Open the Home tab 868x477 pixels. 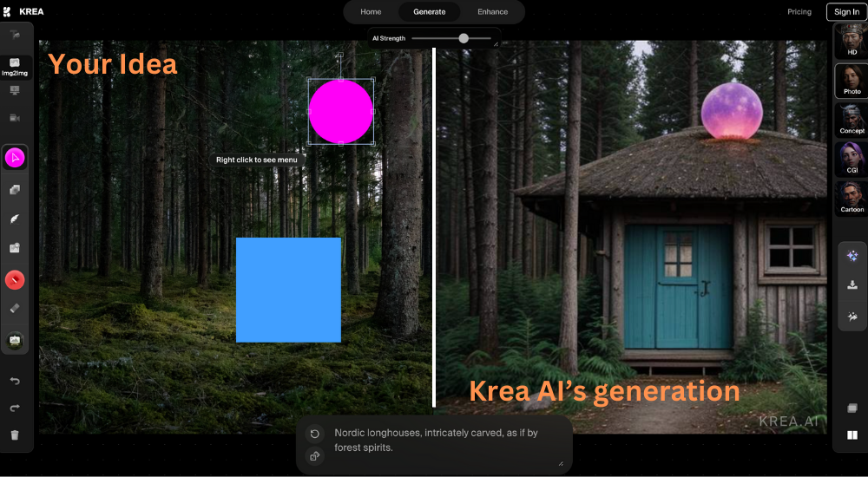[371, 11]
